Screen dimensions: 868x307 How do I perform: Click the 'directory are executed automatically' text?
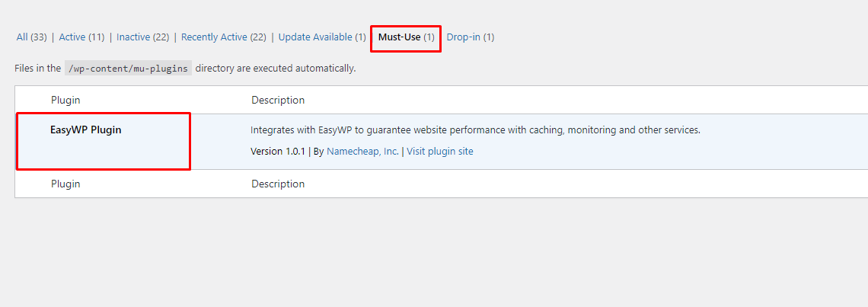275,69
